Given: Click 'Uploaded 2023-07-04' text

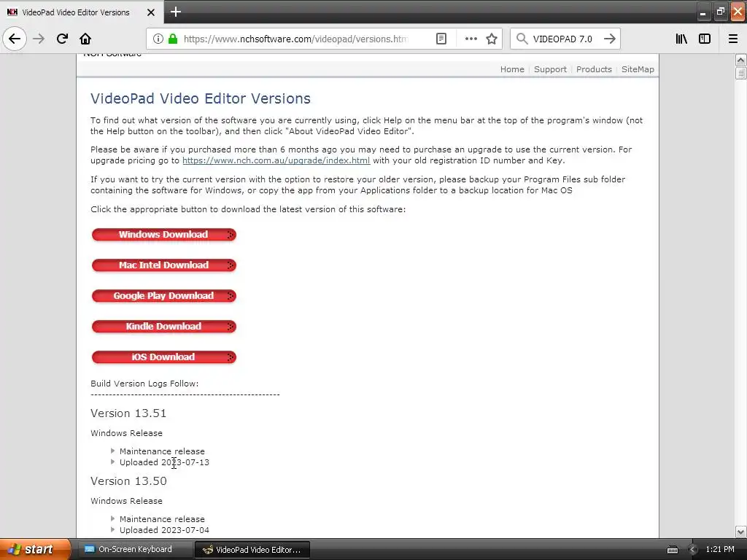Looking at the screenshot, I should [164, 530].
